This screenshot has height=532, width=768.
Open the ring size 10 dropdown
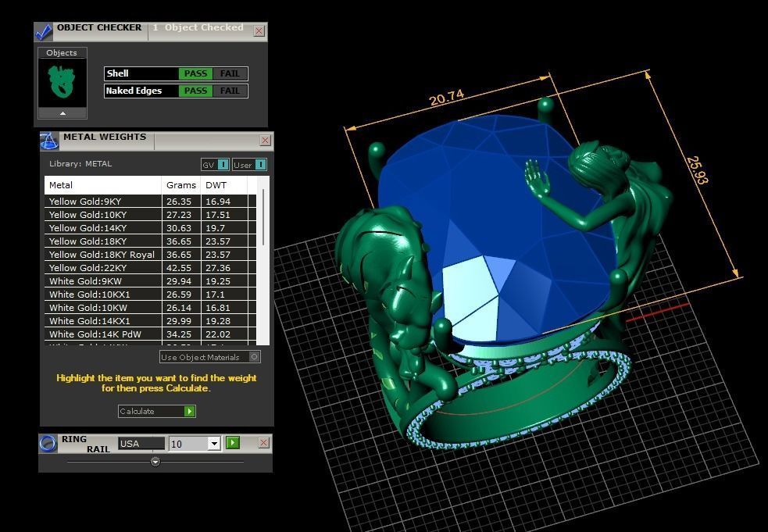[213, 444]
